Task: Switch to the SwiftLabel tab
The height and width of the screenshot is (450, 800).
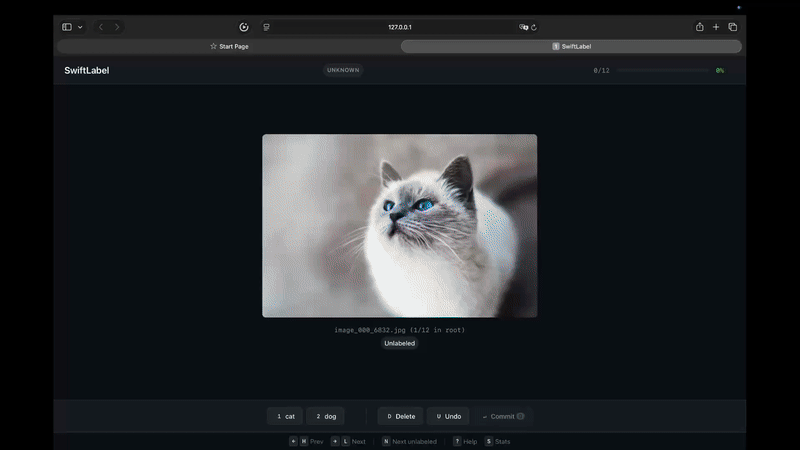Action: click(571, 46)
